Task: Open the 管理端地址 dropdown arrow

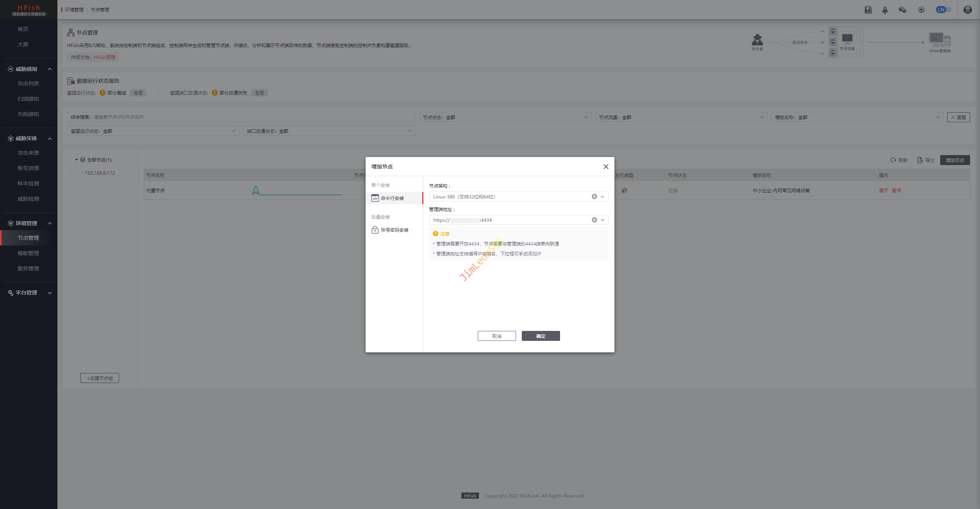Action: point(603,220)
